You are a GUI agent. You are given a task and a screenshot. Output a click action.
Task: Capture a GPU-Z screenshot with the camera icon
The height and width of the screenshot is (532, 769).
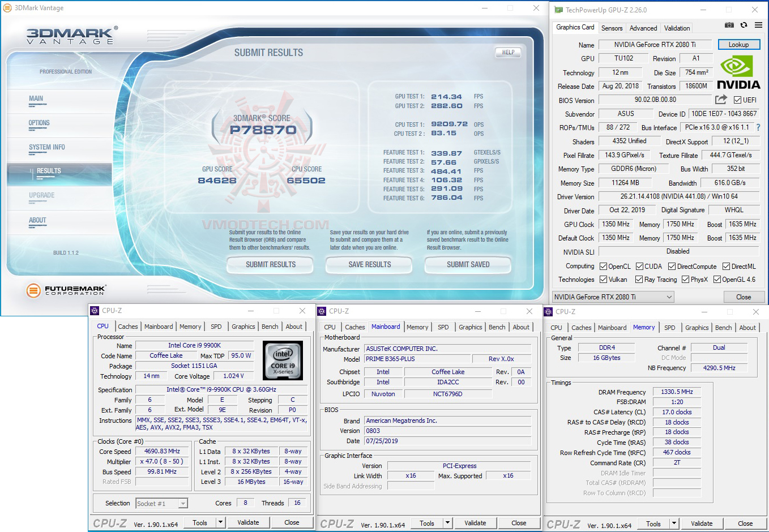pyautogui.click(x=729, y=25)
